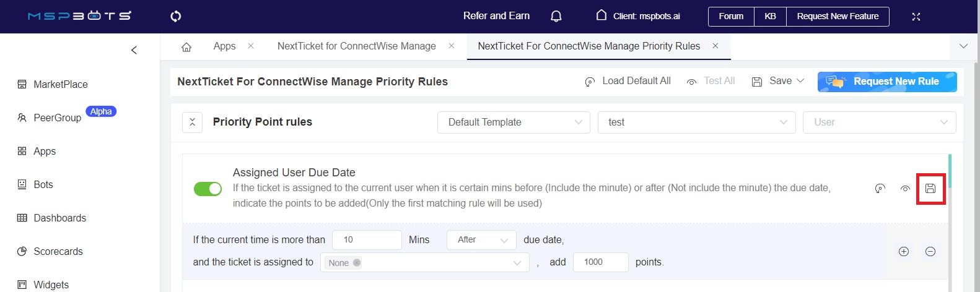
Task: Click the refresh sync icon in header
Action: coord(176,16)
